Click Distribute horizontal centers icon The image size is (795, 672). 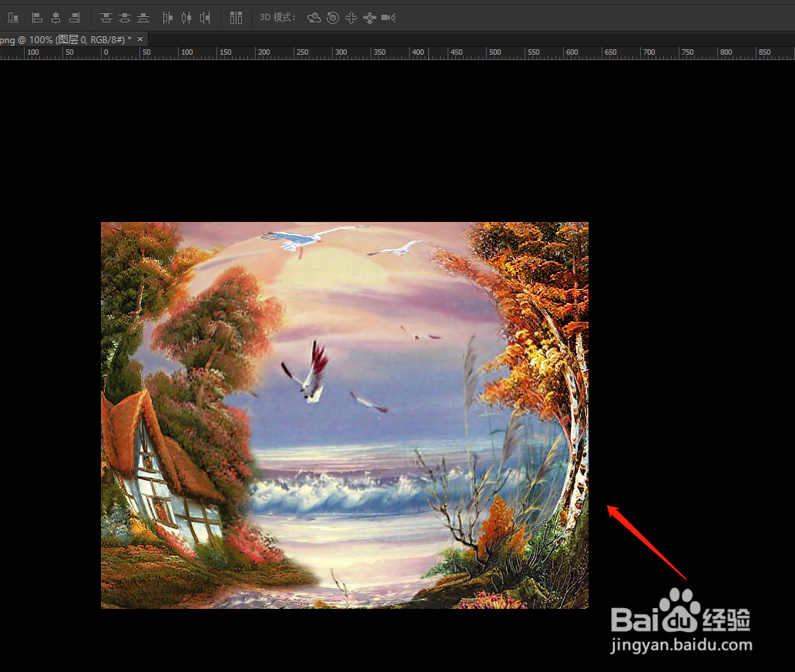coord(186,18)
